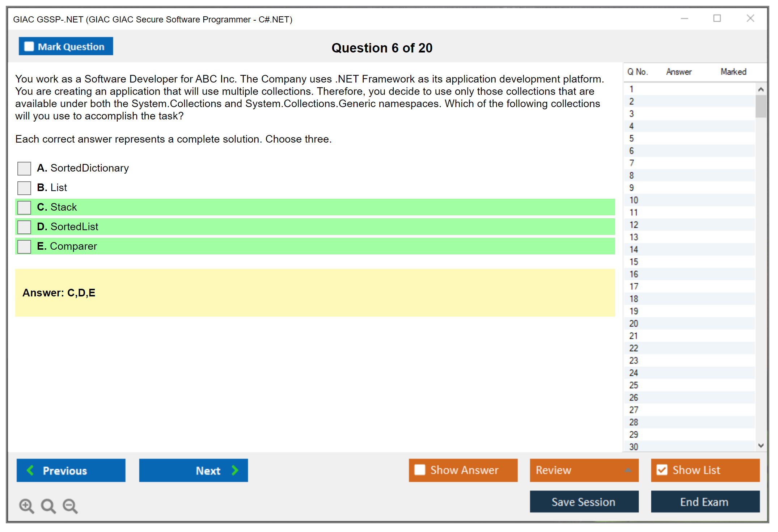The width and height of the screenshot is (778, 532).
Task: Toggle the Mark Question checkbox
Action: [29, 46]
